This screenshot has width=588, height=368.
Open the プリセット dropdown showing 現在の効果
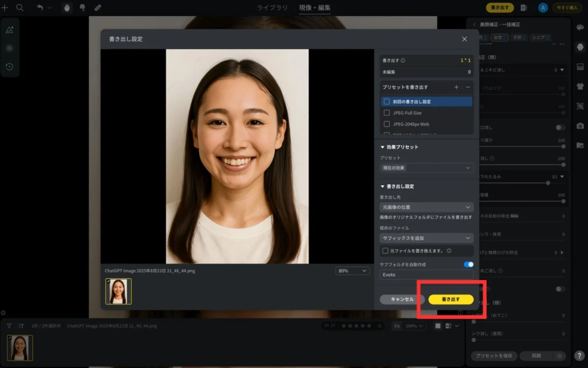[x=426, y=168]
